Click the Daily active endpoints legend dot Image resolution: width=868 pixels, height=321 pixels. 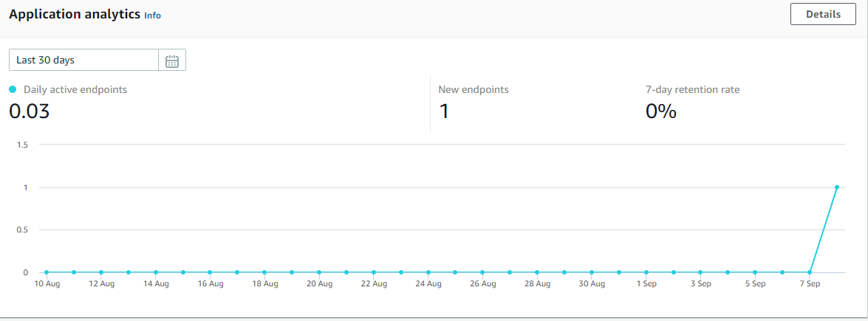coord(13,89)
